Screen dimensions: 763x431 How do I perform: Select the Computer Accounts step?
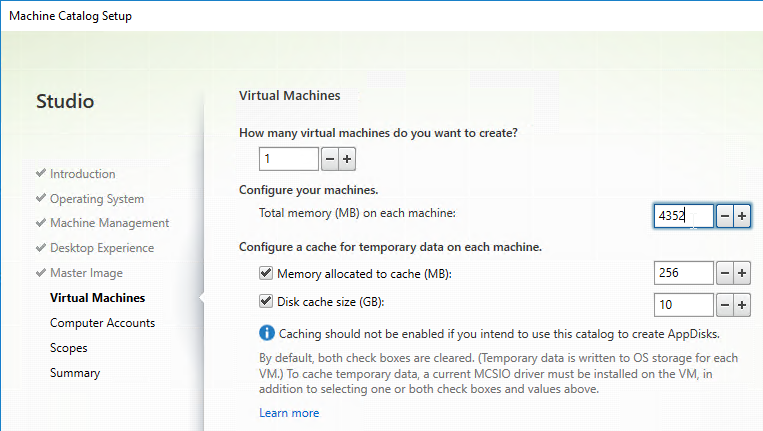[102, 323]
